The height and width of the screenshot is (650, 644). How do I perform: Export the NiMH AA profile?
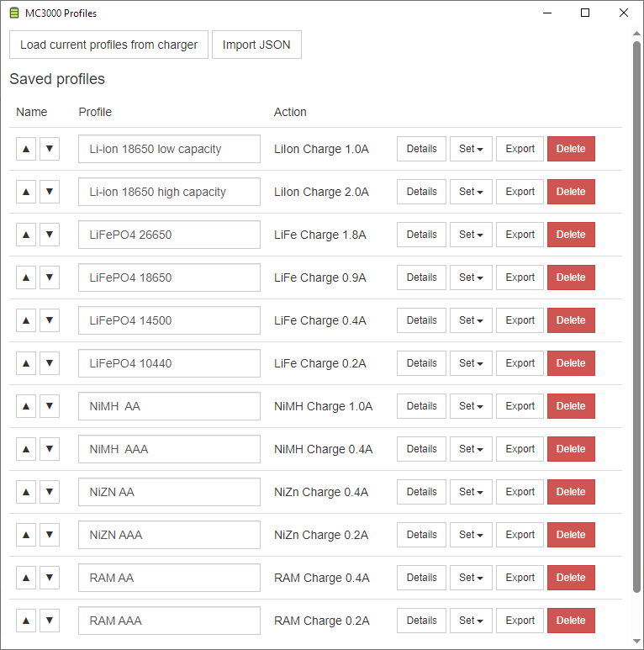(x=520, y=406)
